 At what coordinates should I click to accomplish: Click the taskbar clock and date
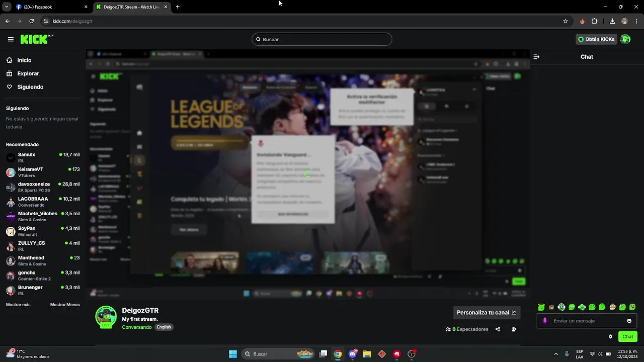coord(627,354)
